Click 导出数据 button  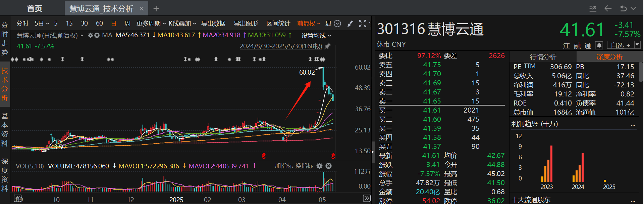click(x=213, y=24)
